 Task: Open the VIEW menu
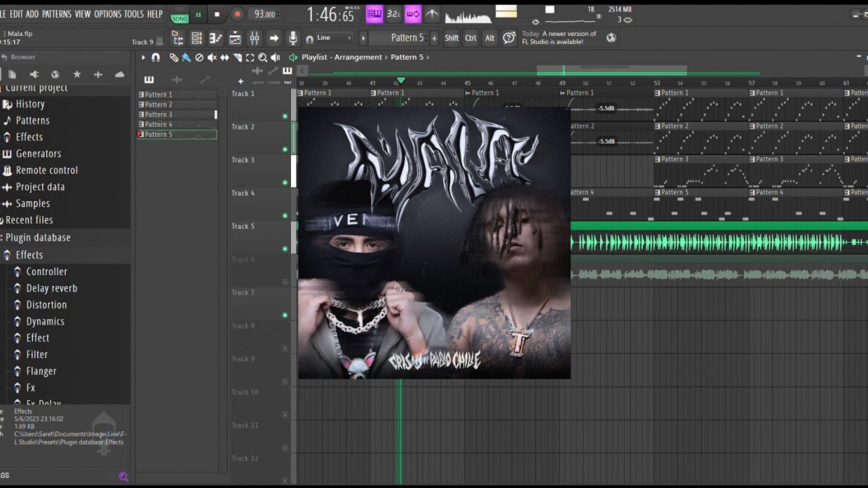(x=83, y=14)
